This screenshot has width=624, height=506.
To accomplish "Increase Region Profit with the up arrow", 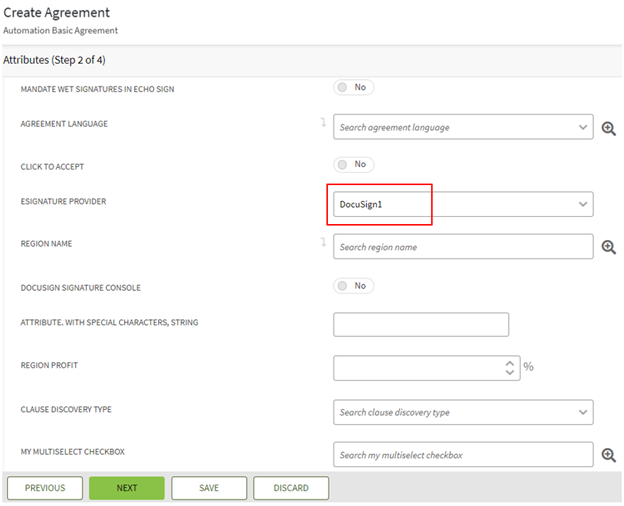I will [510, 362].
